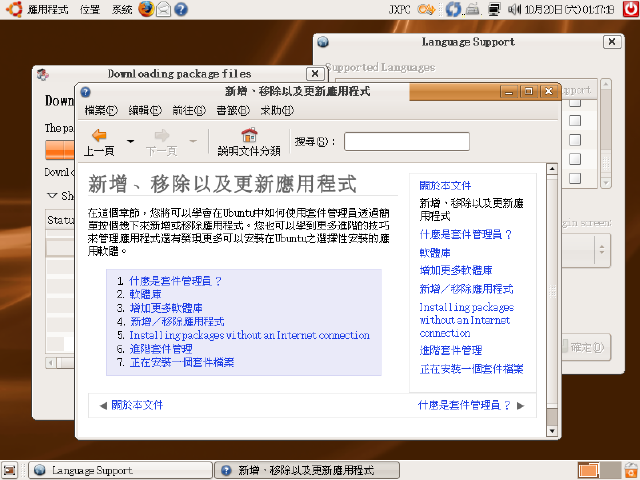Click the panel clock date and time
The width and height of the screenshot is (640, 480).
[569, 9]
